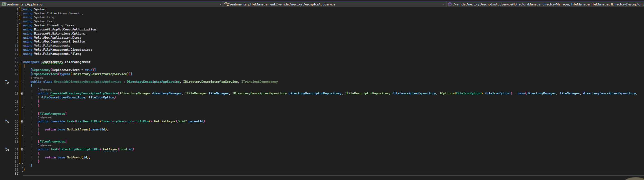Collapse the GetListAsync method at line 25

point(22,121)
